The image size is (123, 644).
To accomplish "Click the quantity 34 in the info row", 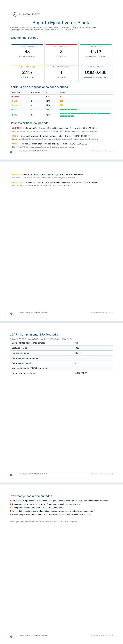I will pyautogui.click(x=32, y=115).
